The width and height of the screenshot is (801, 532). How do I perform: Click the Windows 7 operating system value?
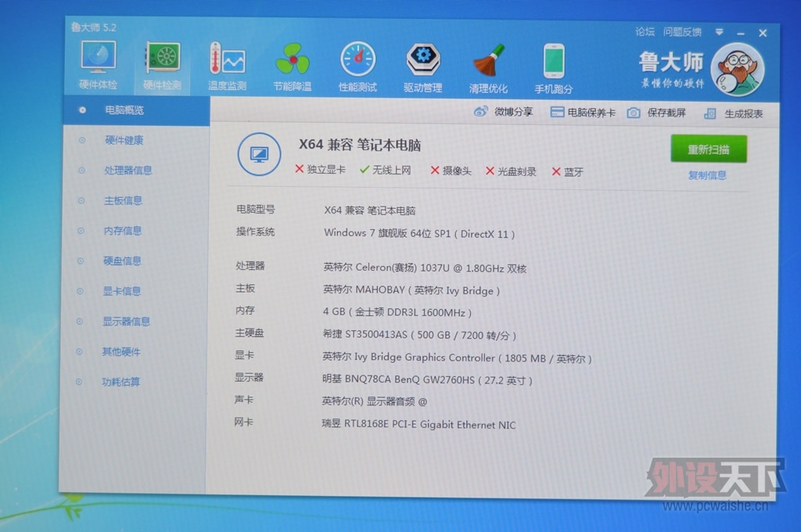pyautogui.click(x=419, y=234)
